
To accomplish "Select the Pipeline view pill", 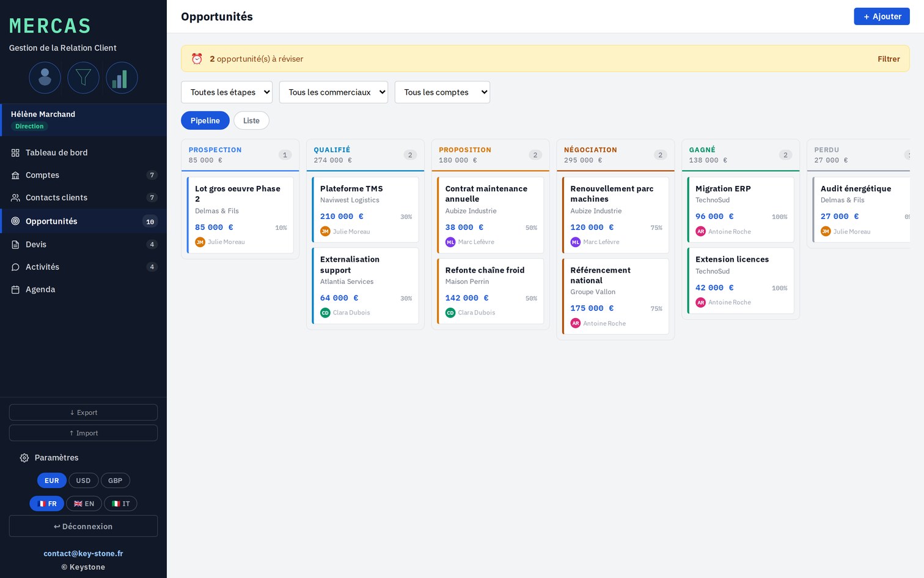I will (205, 120).
